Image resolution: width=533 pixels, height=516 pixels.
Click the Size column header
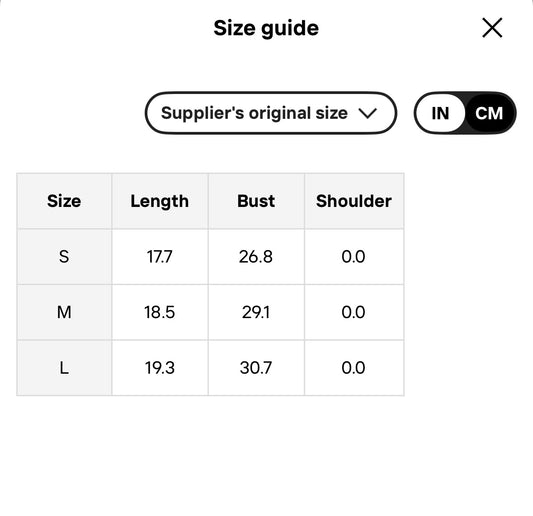point(64,201)
